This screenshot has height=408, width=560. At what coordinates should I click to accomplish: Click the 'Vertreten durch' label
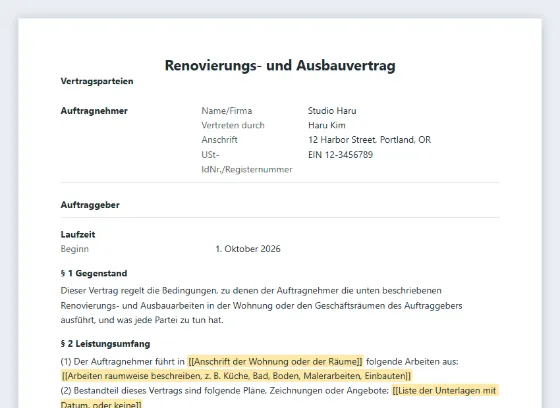click(233, 125)
